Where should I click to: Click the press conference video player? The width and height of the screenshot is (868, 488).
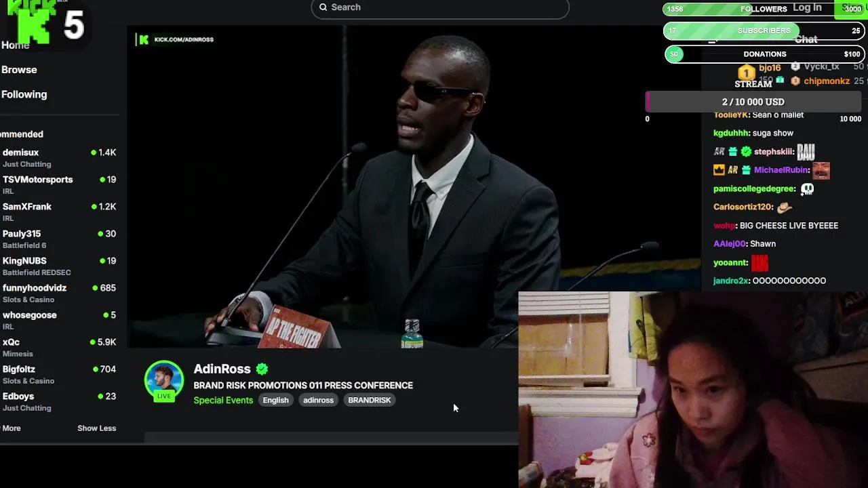click(x=414, y=187)
